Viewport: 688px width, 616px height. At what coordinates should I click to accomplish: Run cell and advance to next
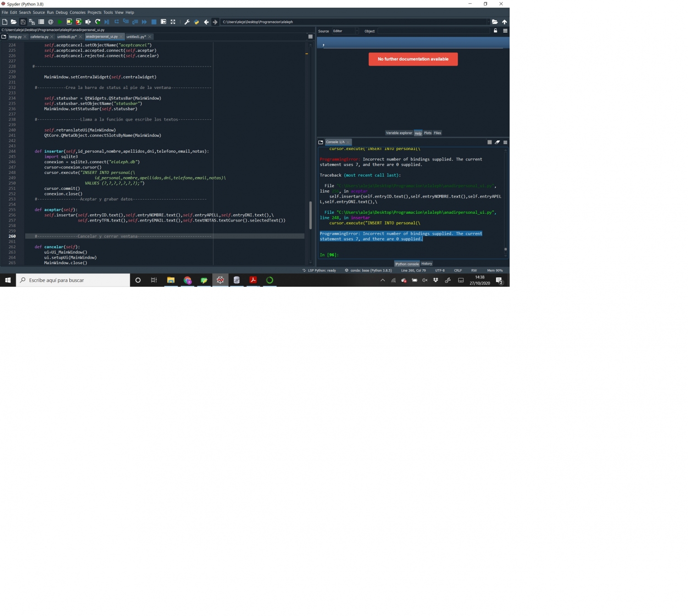(x=78, y=22)
